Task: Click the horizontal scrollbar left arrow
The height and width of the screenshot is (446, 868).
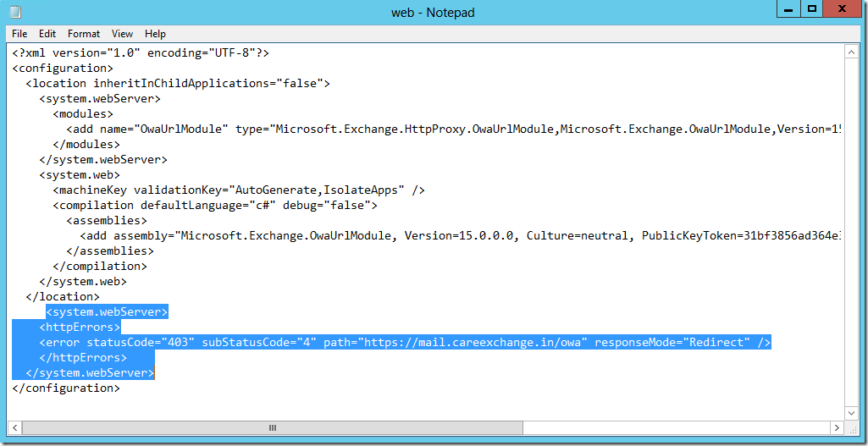Action: (x=16, y=427)
